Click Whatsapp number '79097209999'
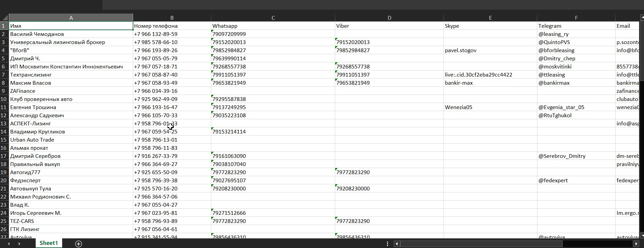The width and height of the screenshot is (644, 248). 273,34
